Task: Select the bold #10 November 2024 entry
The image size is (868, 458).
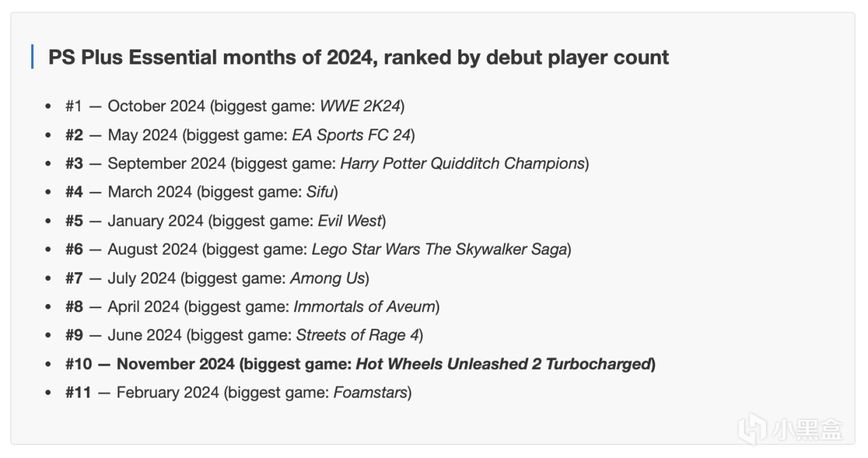Action: pos(360,364)
